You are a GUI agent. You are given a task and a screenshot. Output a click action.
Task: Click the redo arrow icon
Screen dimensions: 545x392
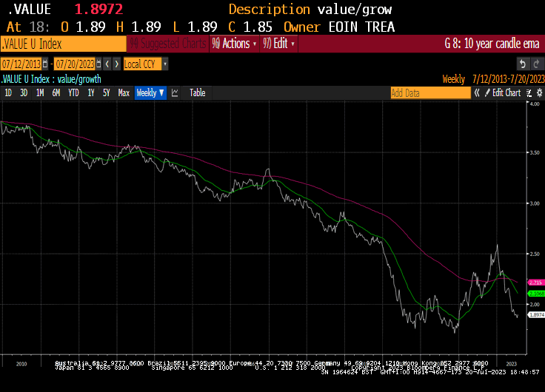point(536,64)
